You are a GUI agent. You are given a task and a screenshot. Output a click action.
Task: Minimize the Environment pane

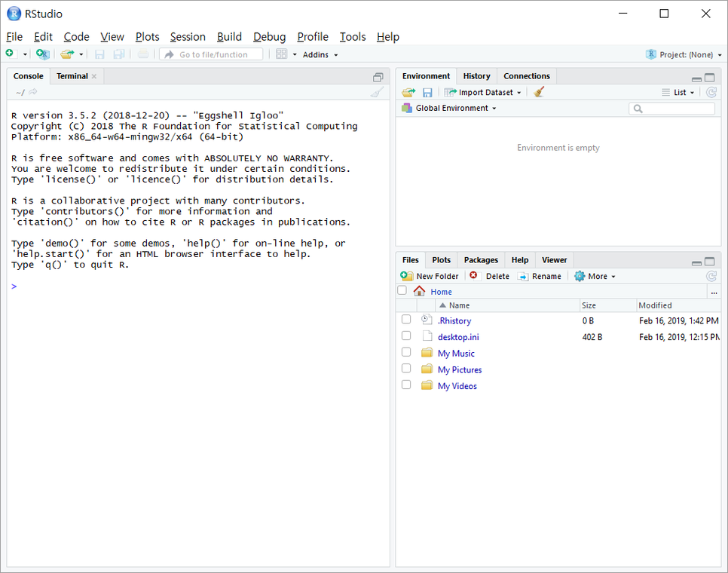pyautogui.click(x=696, y=78)
